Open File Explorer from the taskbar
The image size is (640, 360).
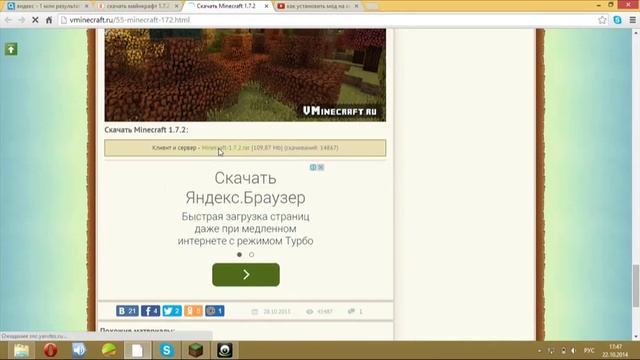(x=21, y=350)
